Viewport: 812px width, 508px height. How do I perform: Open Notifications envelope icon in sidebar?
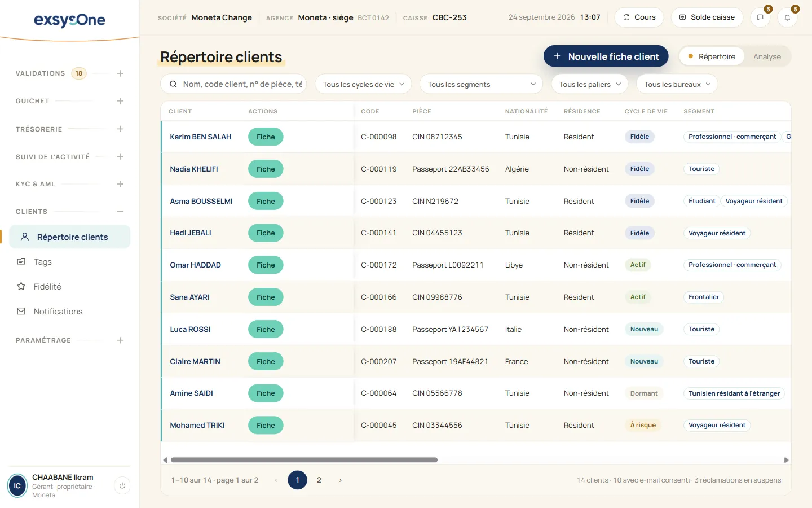(x=21, y=311)
